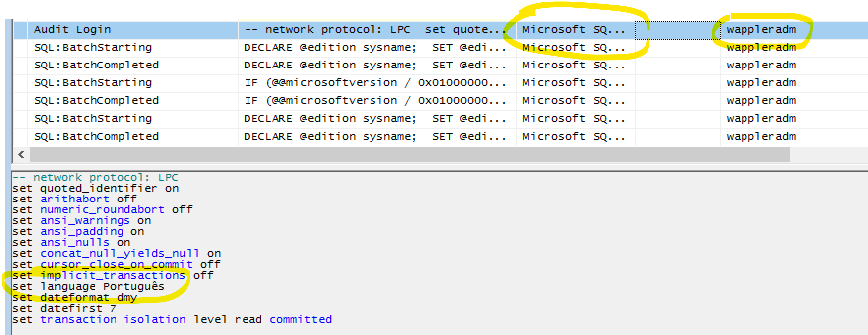The width and height of the screenshot is (868, 335).
Task: Click the 'set datefirst 7' line
Action: pos(64,308)
